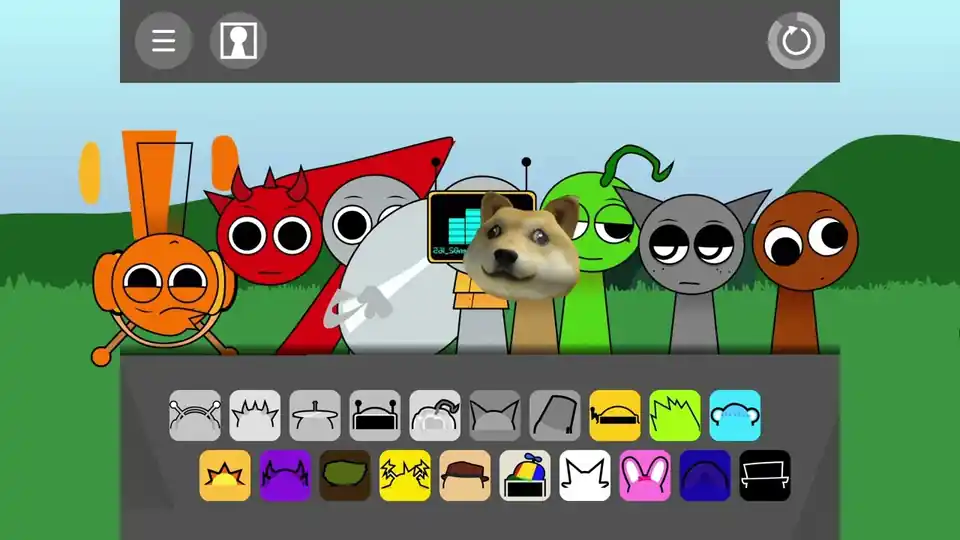Select the propeller beanie hat icon
Screen dimensions: 960x540
pyautogui.click(x=525, y=476)
